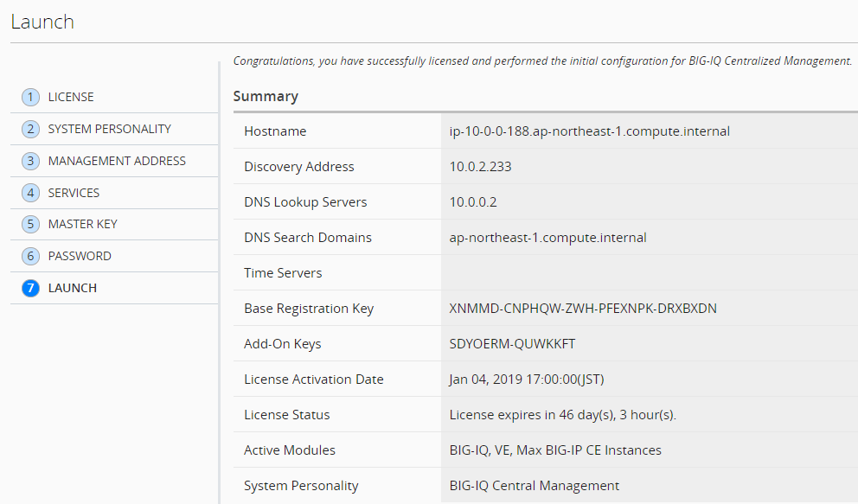Select the step 5 number badge
The image size is (858, 504).
(x=30, y=224)
